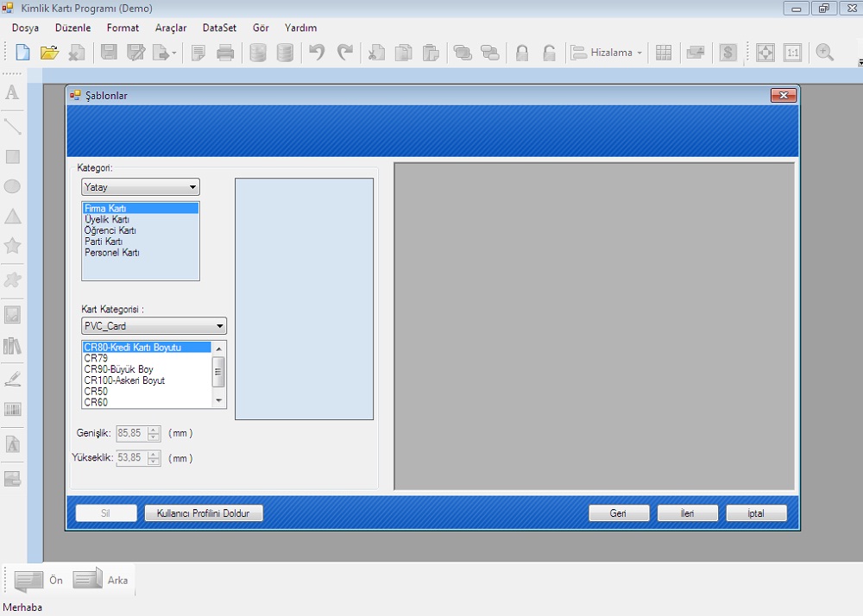This screenshot has height=616, width=863.
Task: Select Parti Kartı in template list
Action: pos(141,242)
